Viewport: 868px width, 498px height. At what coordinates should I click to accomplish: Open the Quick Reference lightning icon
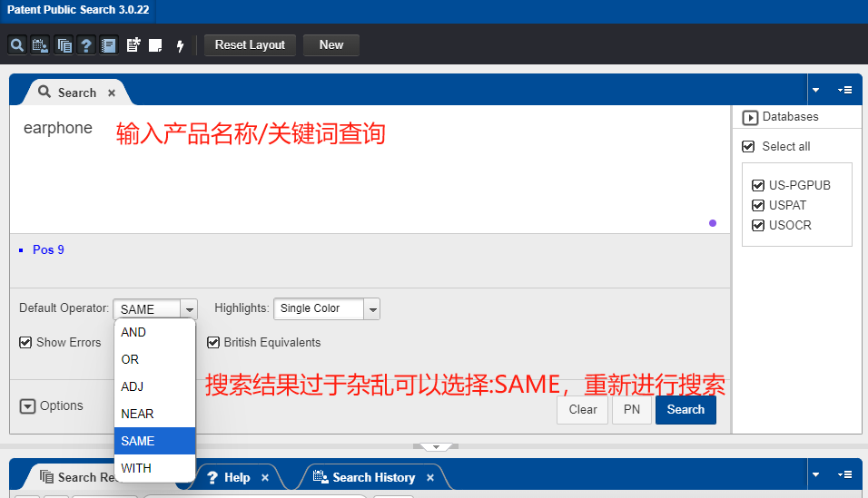click(x=180, y=45)
